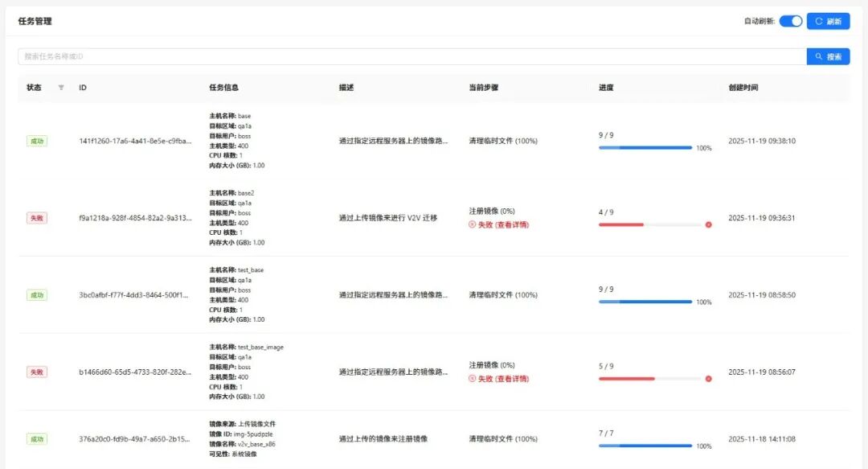Click the 成功 status tag for task 141f1260
The height and width of the screenshot is (469, 868).
click(x=37, y=141)
